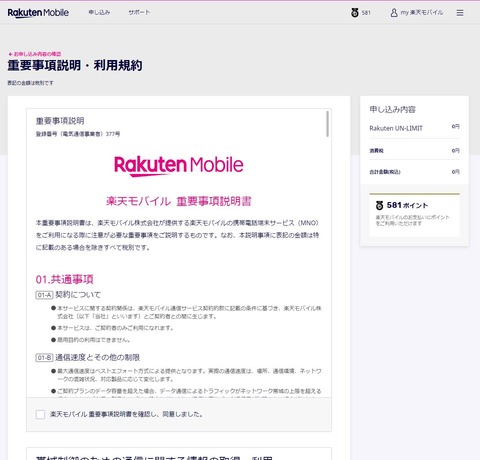Click the Rakuten UN-LIMIT order item

coord(414,128)
